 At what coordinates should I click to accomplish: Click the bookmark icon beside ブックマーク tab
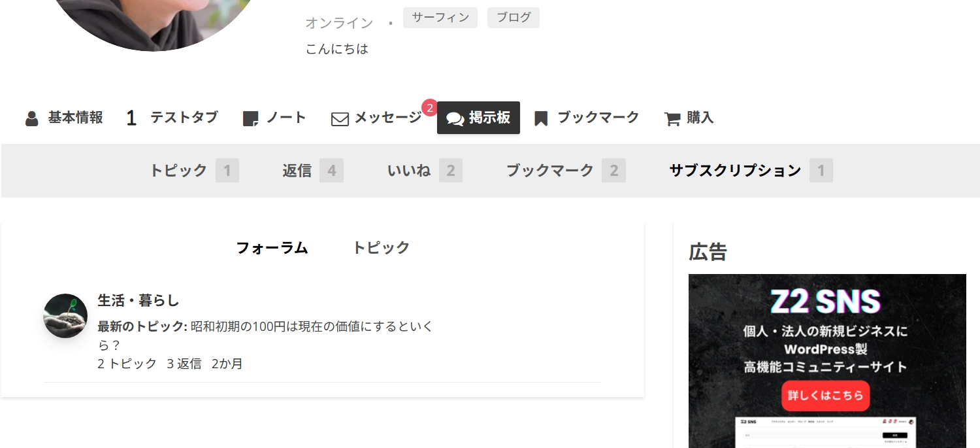541,118
